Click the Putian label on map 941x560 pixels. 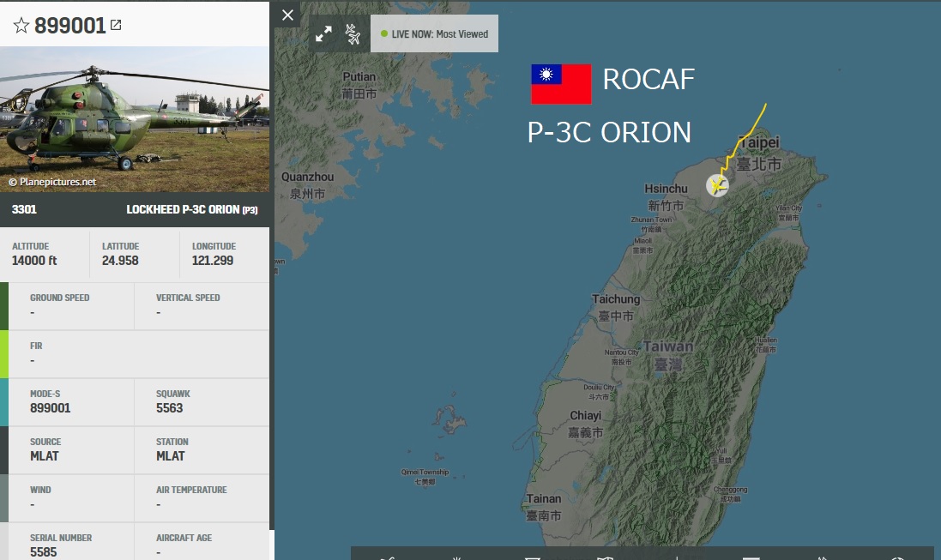point(359,77)
